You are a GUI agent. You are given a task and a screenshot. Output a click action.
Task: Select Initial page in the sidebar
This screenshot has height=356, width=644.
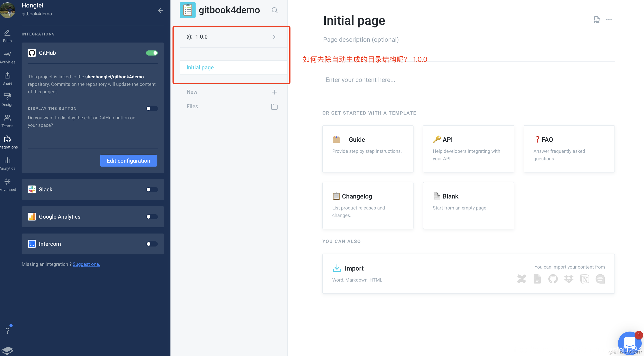point(200,68)
